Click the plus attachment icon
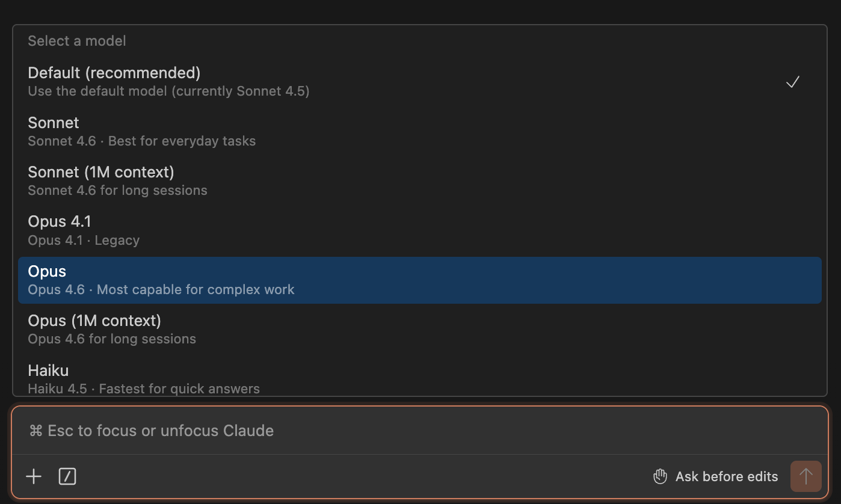 click(34, 476)
